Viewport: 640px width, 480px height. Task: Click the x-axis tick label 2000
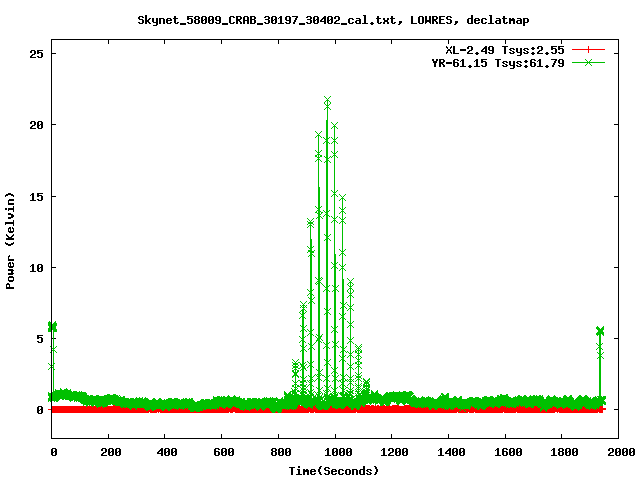coord(621,452)
